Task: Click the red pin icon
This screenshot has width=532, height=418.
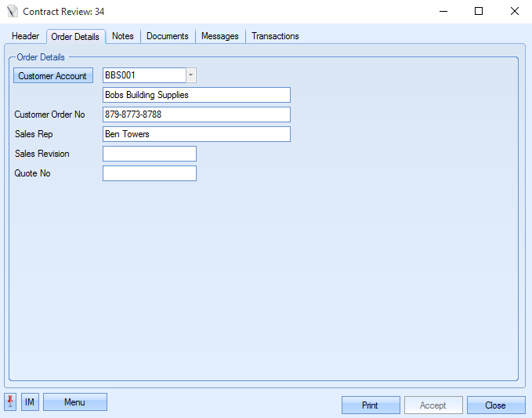Action: click(x=10, y=402)
